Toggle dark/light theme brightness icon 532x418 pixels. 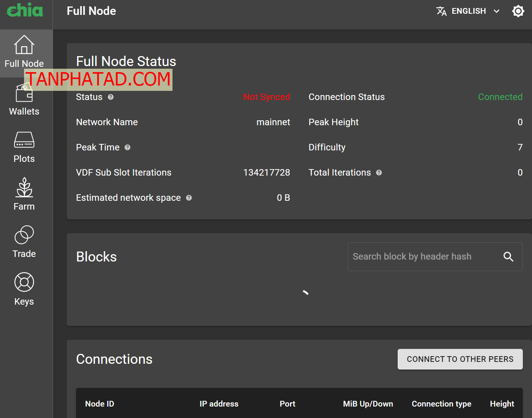[518, 11]
